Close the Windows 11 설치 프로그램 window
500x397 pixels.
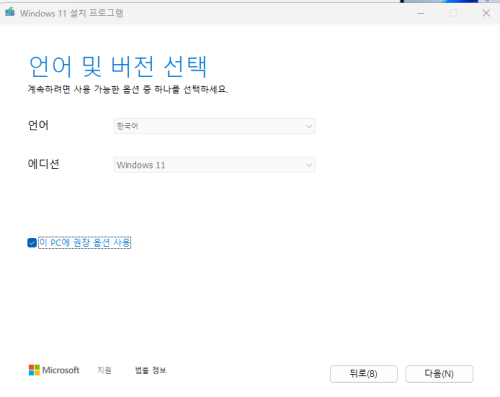(x=486, y=13)
